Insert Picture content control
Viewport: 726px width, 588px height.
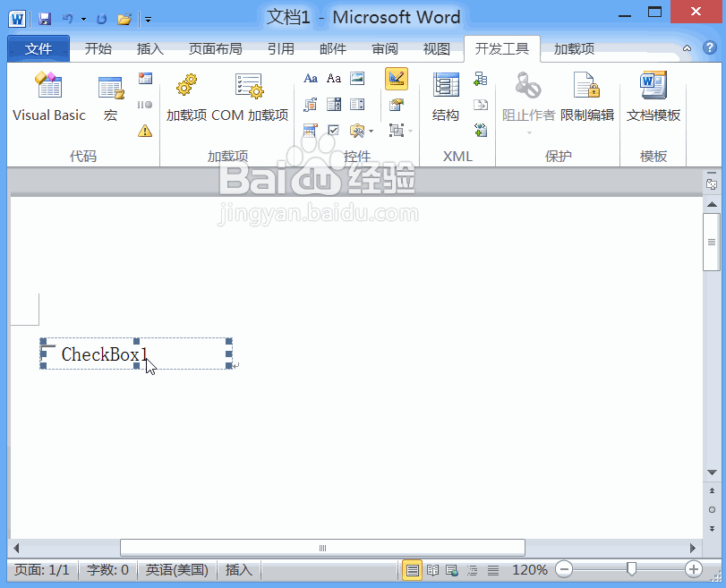[x=357, y=78]
